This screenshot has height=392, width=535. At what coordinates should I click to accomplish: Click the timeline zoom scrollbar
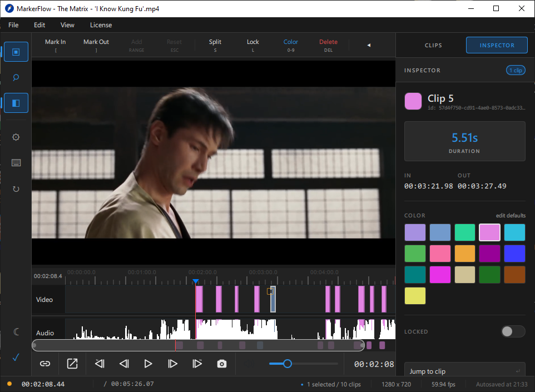coord(198,345)
